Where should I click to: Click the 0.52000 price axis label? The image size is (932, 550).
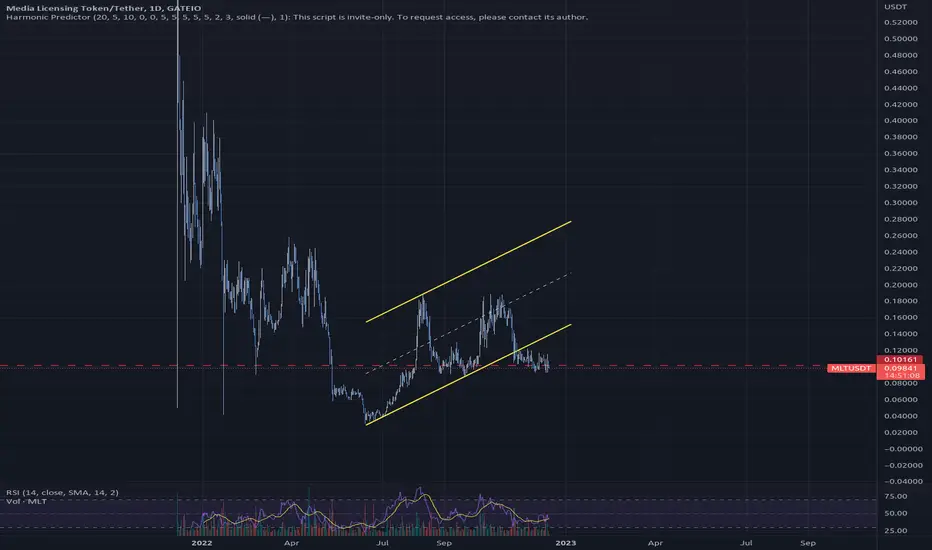tap(900, 23)
